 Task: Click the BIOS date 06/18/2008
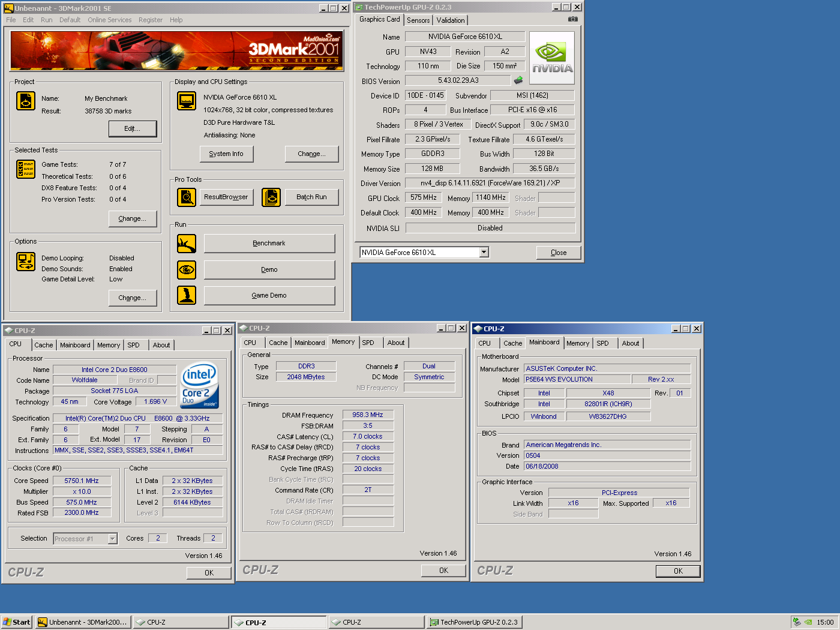pos(607,466)
